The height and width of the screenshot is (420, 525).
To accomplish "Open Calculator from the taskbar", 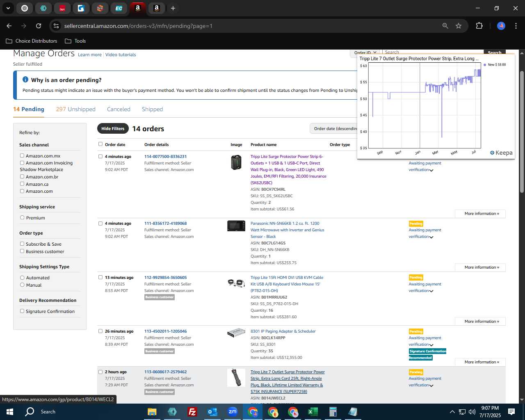I will tap(333, 412).
